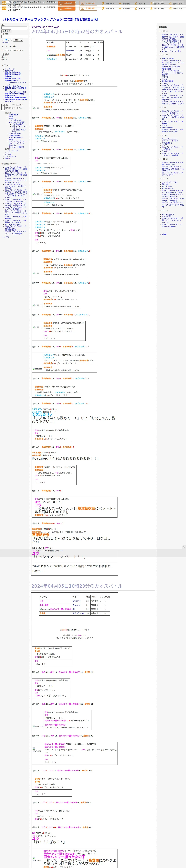Open the 会議室 board link
Viewport: 186px width, 868px height.
point(11,119)
